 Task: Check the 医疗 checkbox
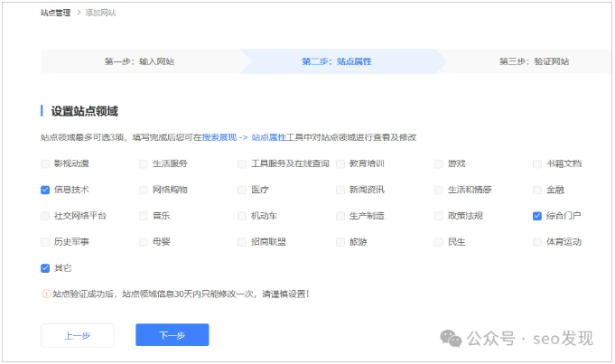(242, 191)
